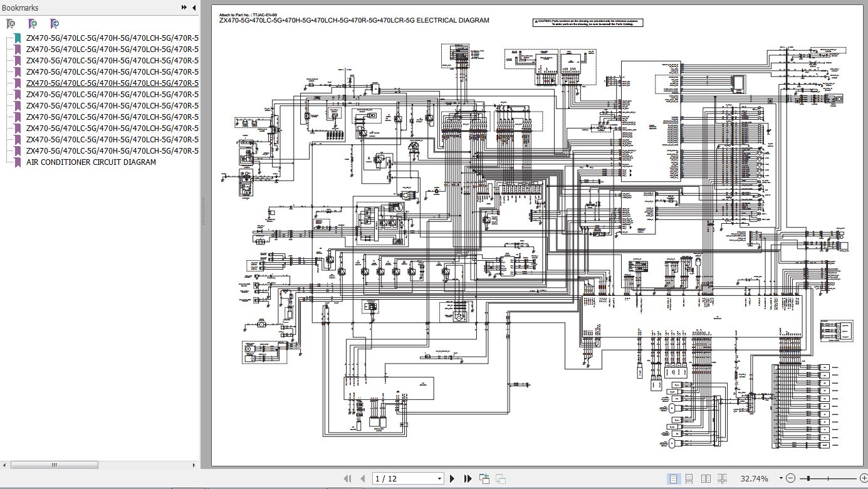
Task: Click the zoom slider handle
Action: pos(808,478)
